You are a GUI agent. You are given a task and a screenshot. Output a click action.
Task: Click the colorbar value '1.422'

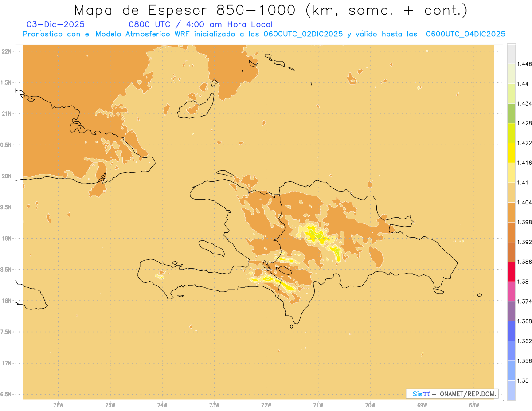524,143
